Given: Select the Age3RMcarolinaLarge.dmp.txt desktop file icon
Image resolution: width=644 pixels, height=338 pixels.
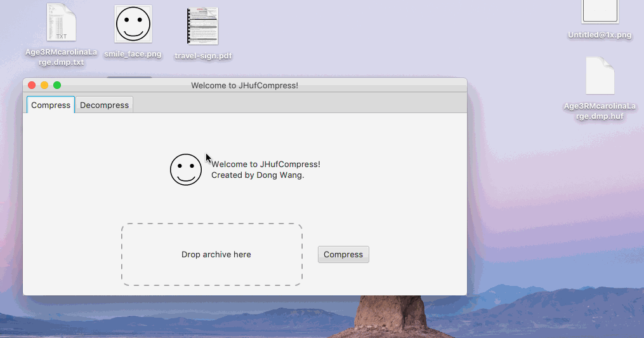Looking at the screenshot, I should tap(61, 22).
